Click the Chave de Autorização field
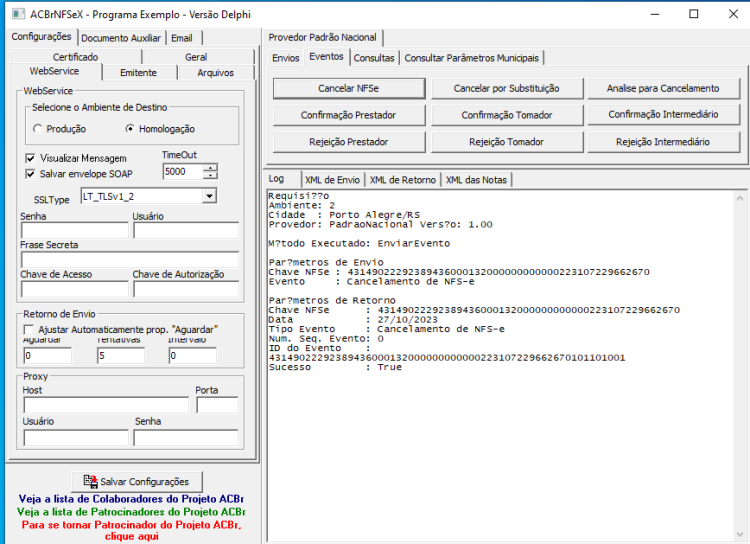The height and width of the screenshot is (544, 750). coord(186,289)
